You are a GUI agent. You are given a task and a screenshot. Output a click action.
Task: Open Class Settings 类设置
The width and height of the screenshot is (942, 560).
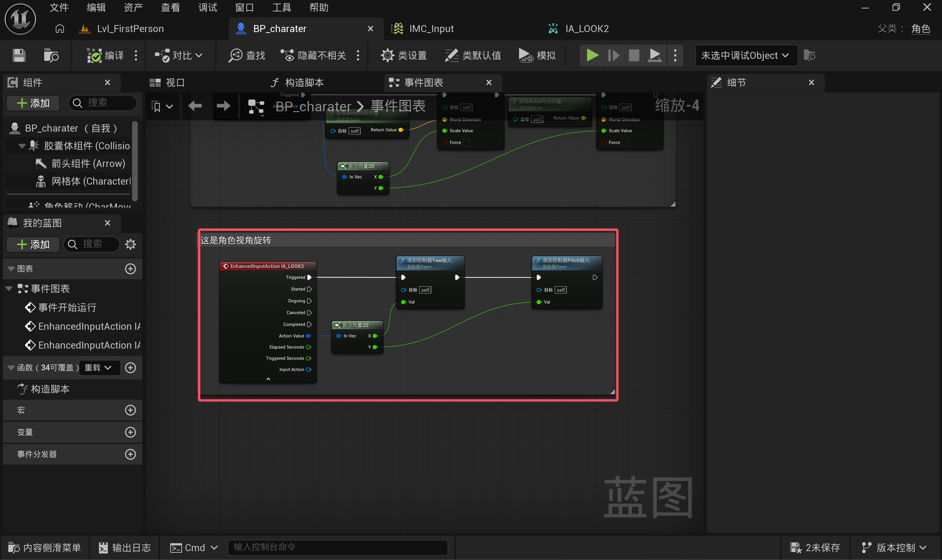coord(404,55)
